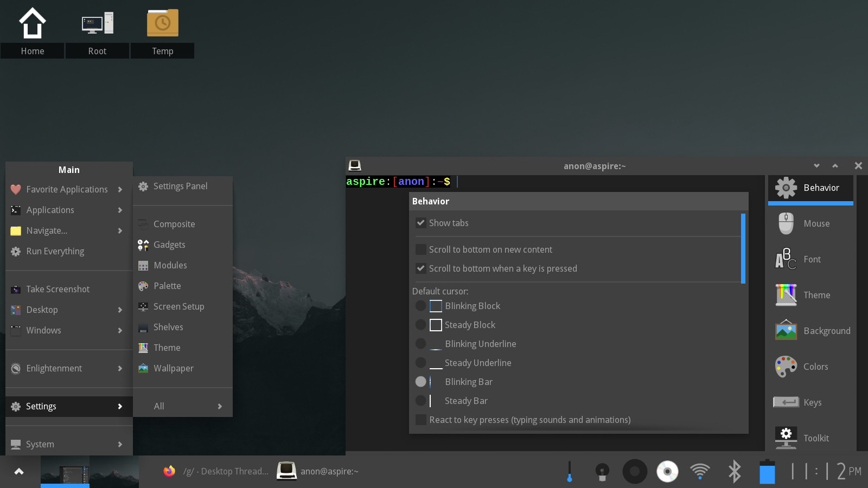Click the CD disc icon on the shelf

click(667, 471)
